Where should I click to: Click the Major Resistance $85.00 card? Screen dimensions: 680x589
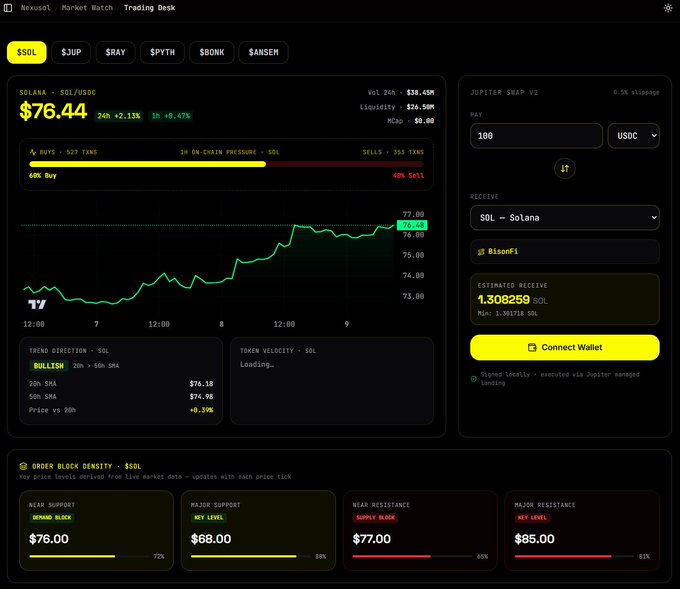pos(582,530)
